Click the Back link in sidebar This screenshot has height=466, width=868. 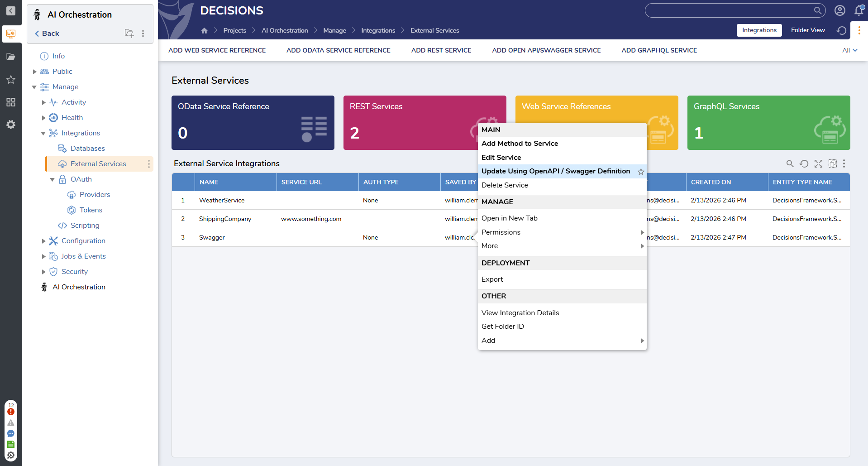point(47,34)
